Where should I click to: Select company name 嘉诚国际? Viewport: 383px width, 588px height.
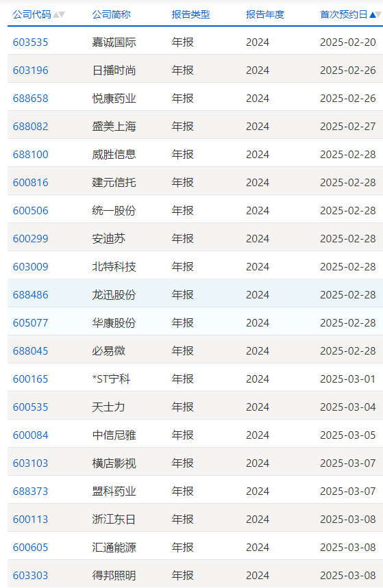(x=114, y=42)
